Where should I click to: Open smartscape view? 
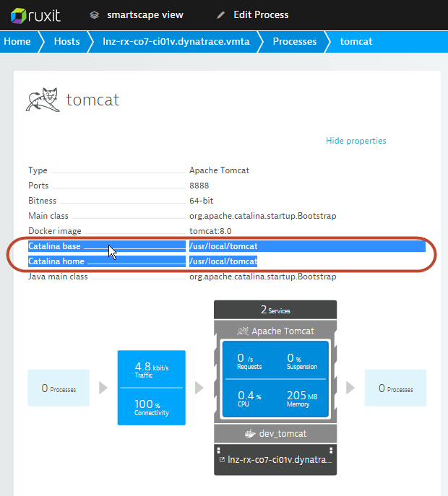pyautogui.click(x=145, y=15)
